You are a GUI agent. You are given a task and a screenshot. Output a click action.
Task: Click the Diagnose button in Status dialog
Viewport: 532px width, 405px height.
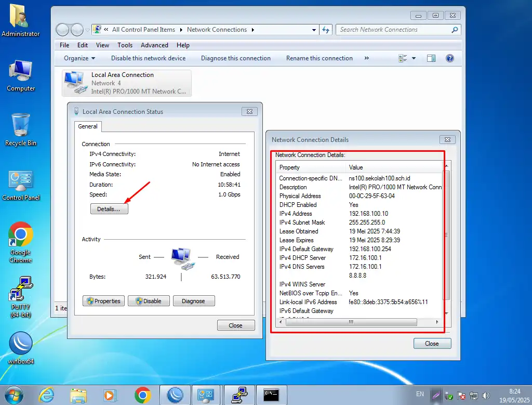coord(194,301)
